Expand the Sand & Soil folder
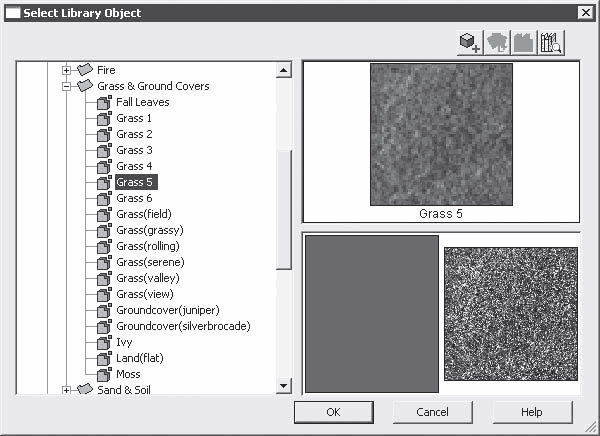This screenshot has height=436, width=600. (x=66, y=390)
